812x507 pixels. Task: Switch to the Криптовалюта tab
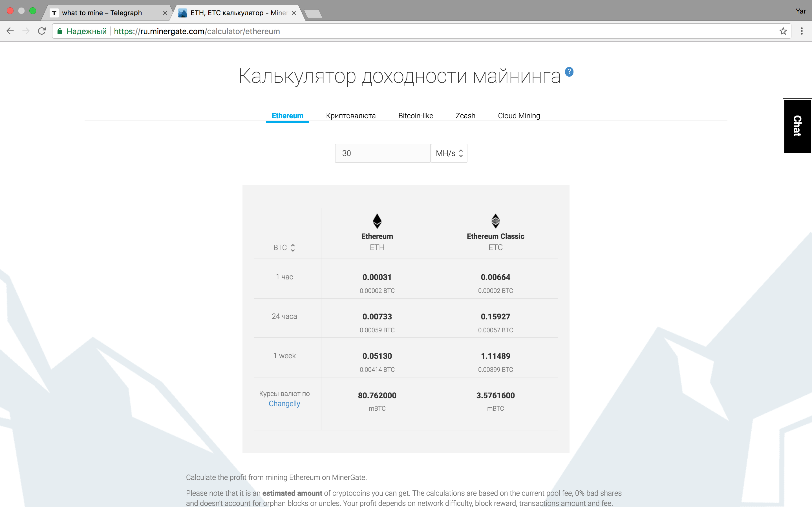351,116
